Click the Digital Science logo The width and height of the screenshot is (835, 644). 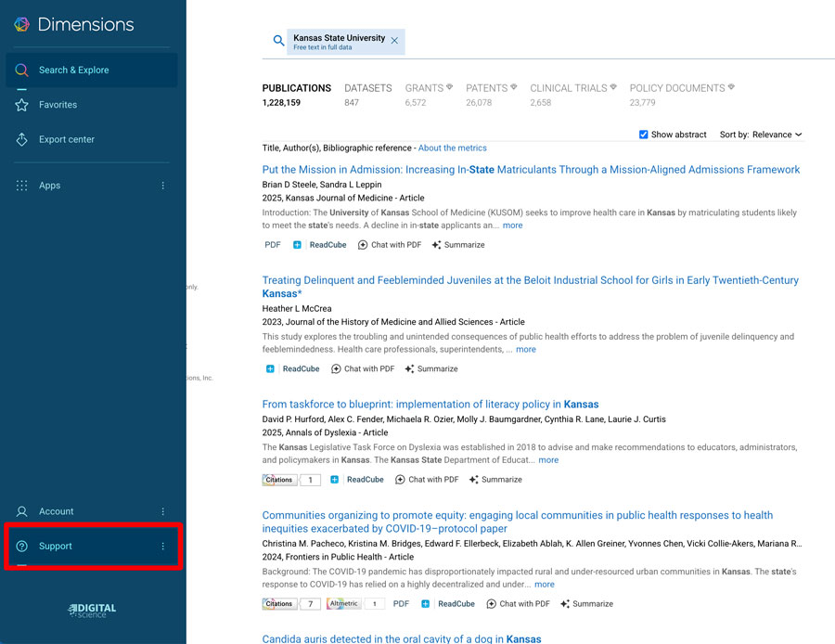click(93, 610)
